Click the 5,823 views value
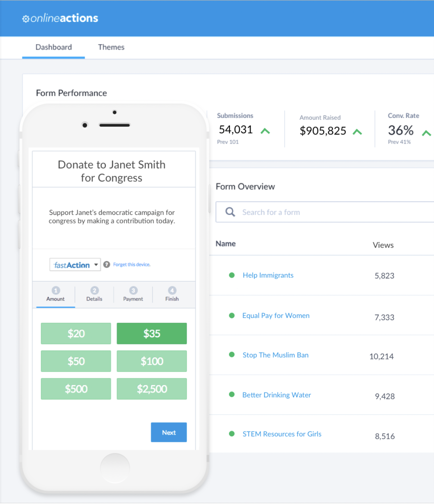Image resolution: width=434 pixels, height=504 pixels. coord(384,276)
